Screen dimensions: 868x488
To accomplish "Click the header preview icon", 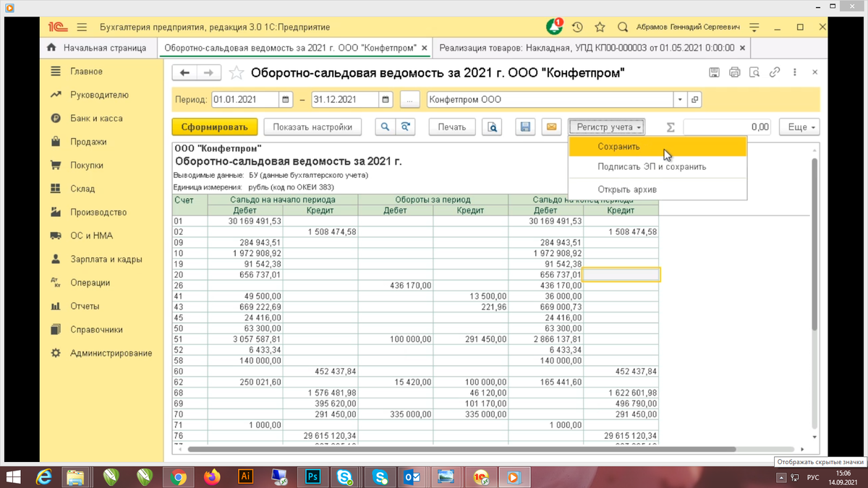I will point(754,72).
